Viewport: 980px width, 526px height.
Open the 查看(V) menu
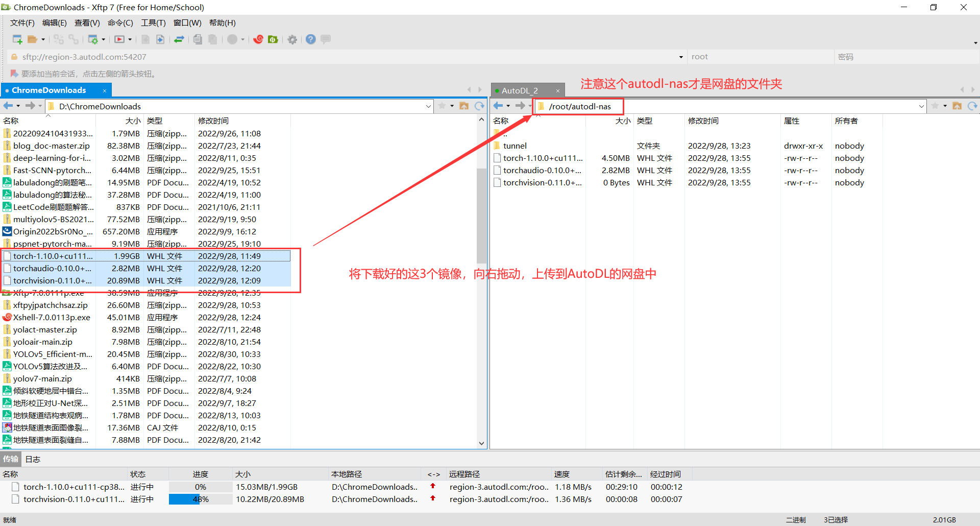(x=87, y=23)
